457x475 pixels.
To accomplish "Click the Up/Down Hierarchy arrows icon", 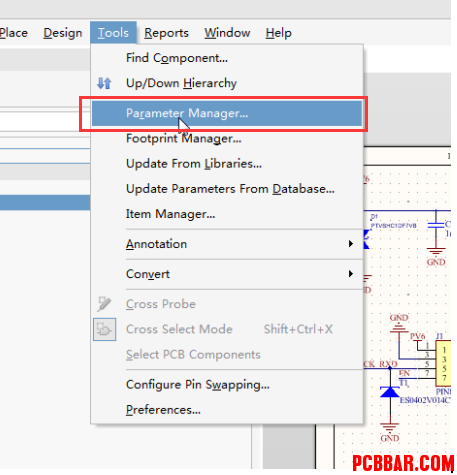I will tap(104, 83).
